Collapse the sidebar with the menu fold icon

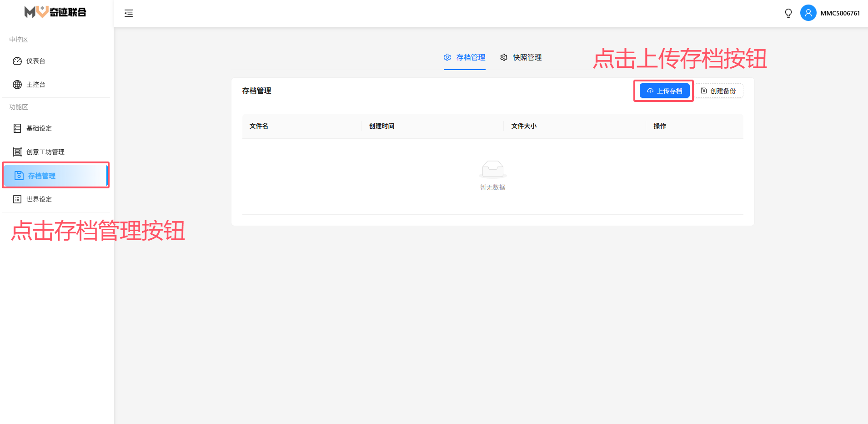coord(129,13)
